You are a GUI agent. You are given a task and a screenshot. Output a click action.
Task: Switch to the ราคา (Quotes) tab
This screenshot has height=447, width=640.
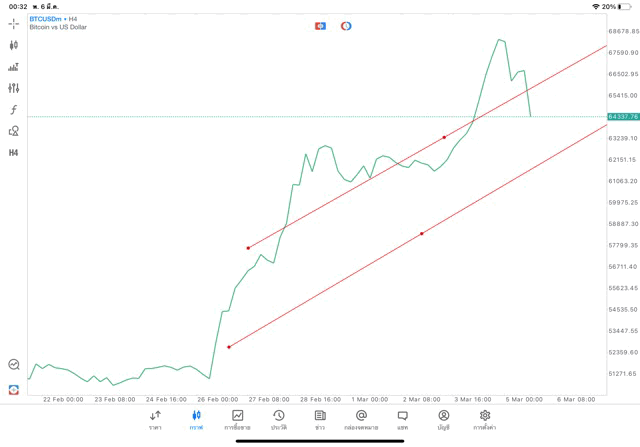pos(155,419)
